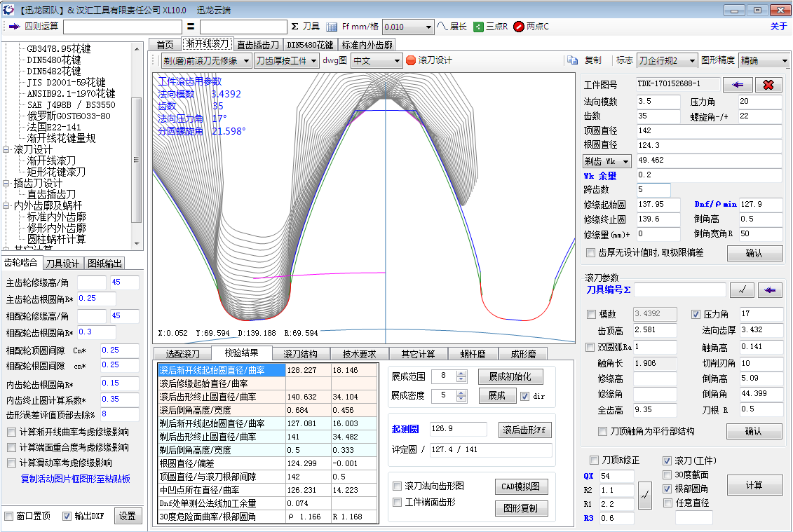Click the 展成范围 spinner arrows

461,377
